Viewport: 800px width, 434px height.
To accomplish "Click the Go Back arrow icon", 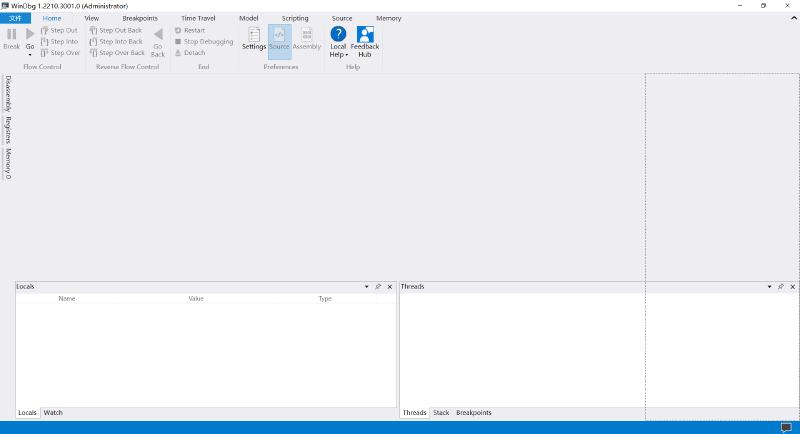I will [x=158, y=34].
